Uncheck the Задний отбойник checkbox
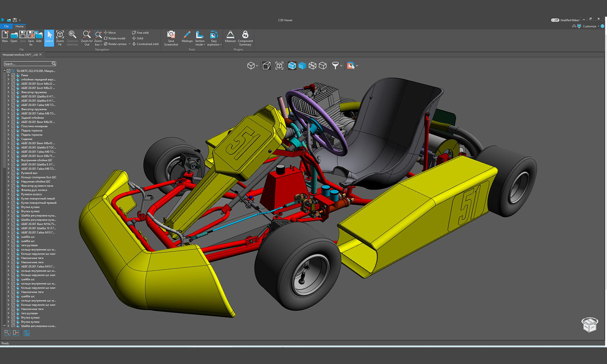Screen dimensions: 607x364 pyautogui.click(x=13, y=118)
